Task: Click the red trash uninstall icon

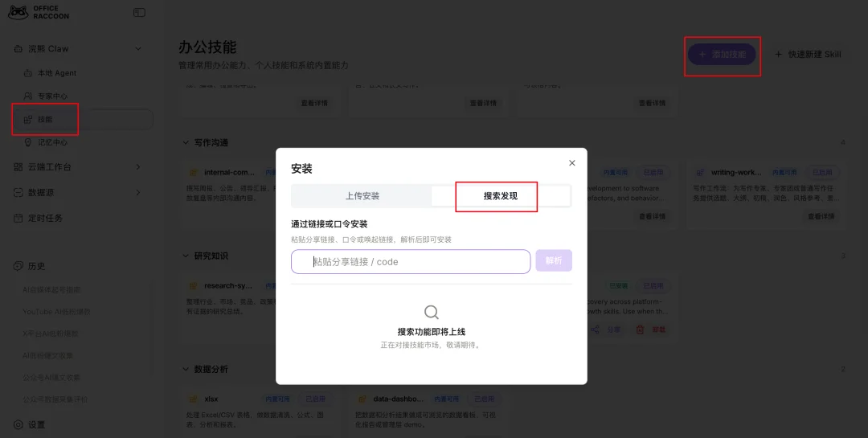Action: pyautogui.click(x=640, y=330)
